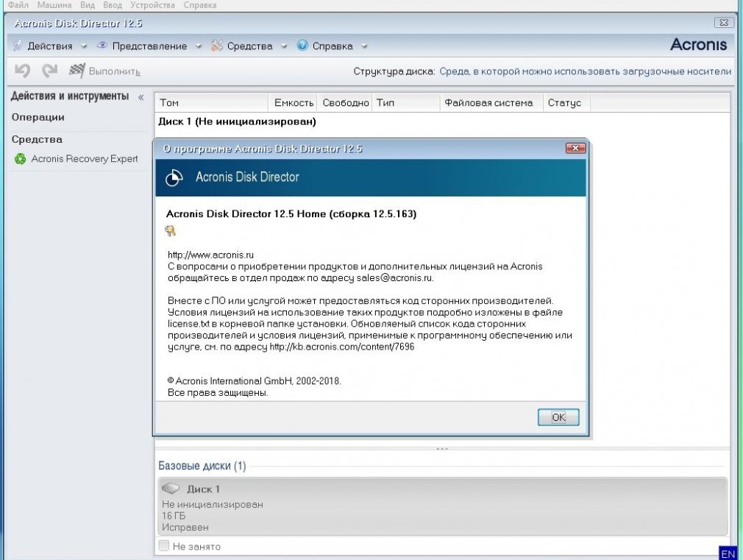Click the keys license icon in dialog
This screenshot has height=560, width=743.
pos(170,231)
